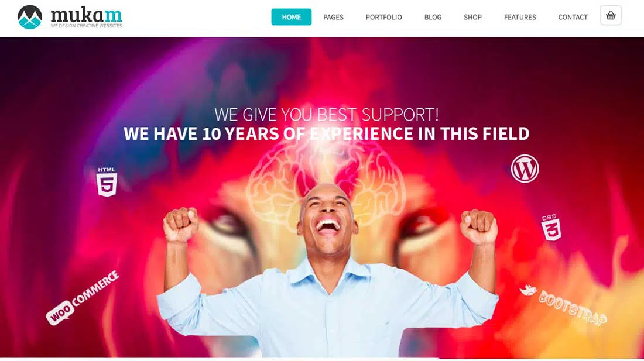Go to the BLOG menu item
This screenshot has width=644, height=361.
click(433, 17)
